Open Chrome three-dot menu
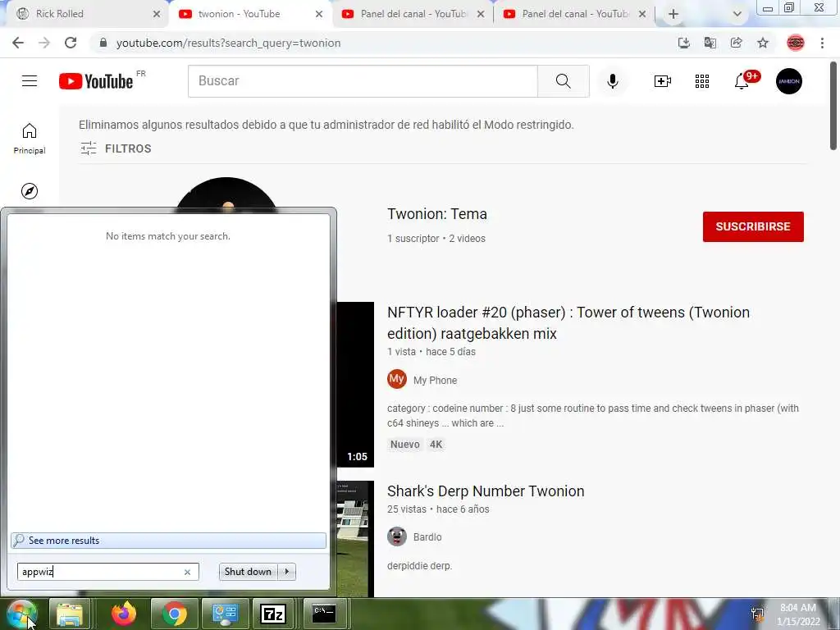The height and width of the screenshot is (630, 840). pyautogui.click(x=822, y=43)
